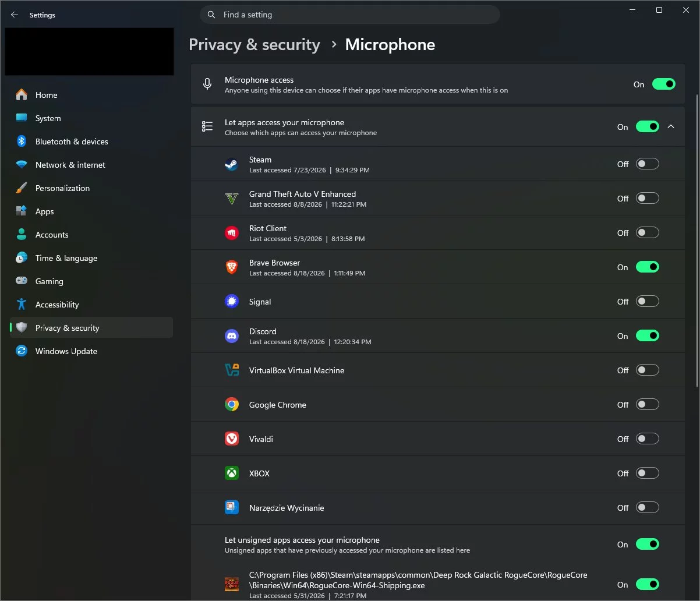Click the System monitor icon
The width and height of the screenshot is (700, 601).
22,118
